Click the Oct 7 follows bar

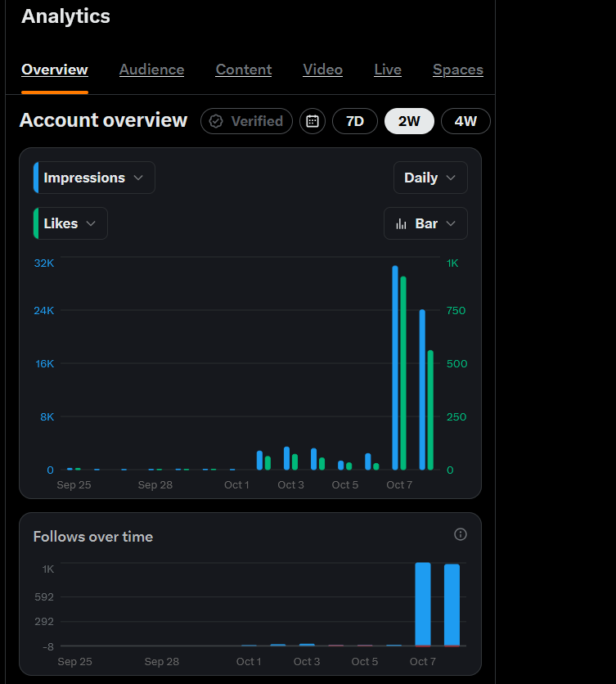click(x=423, y=604)
